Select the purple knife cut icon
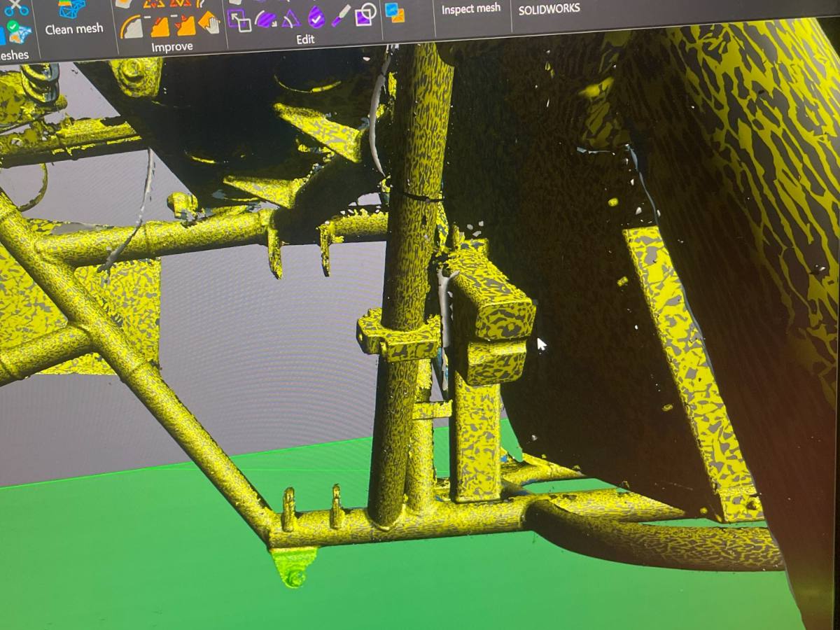840x630 pixels. tap(341, 15)
